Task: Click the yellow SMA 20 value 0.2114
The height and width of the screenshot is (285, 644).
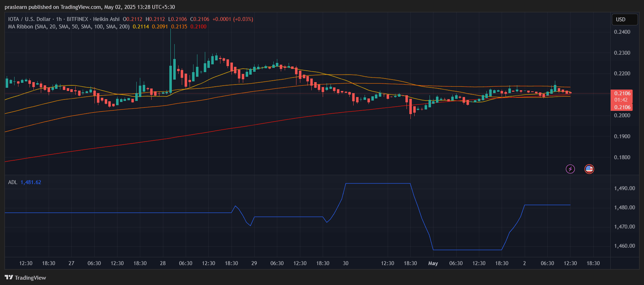Action: [141, 27]
